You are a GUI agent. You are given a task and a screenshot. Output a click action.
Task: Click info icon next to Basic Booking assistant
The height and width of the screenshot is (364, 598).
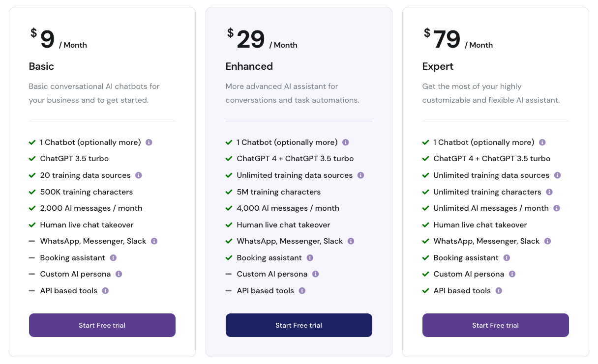113,258
